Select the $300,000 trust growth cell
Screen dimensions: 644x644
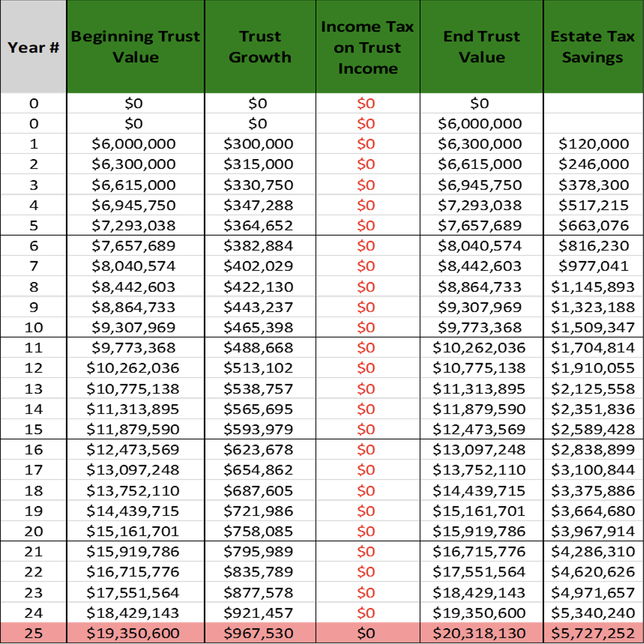(x=260, y=144)
